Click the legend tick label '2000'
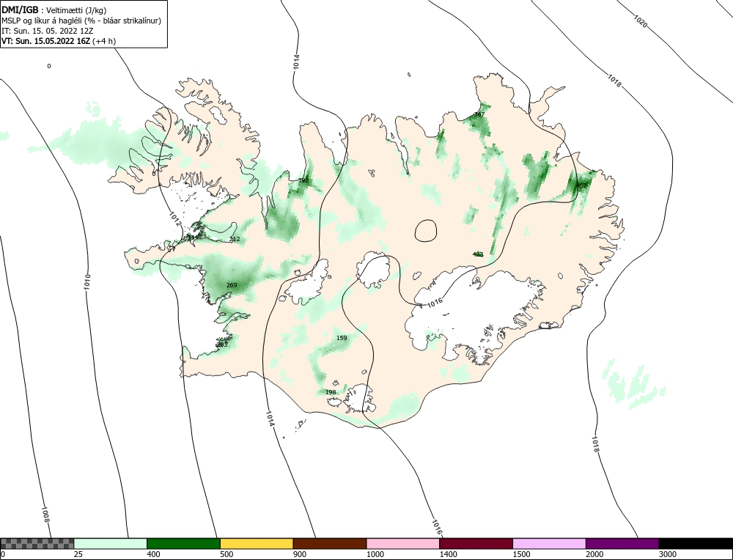Viewport: 733px width, 560px height. 594,554
